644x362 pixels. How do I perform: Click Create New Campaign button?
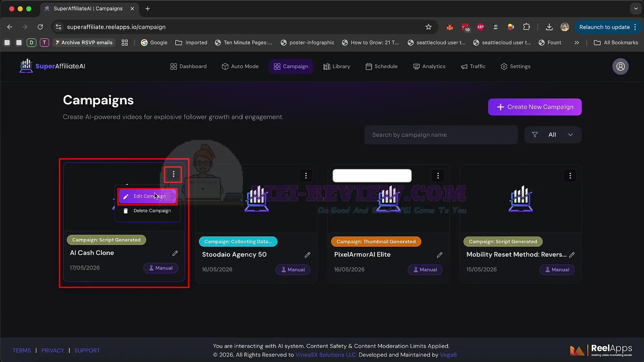coord(535,107)
